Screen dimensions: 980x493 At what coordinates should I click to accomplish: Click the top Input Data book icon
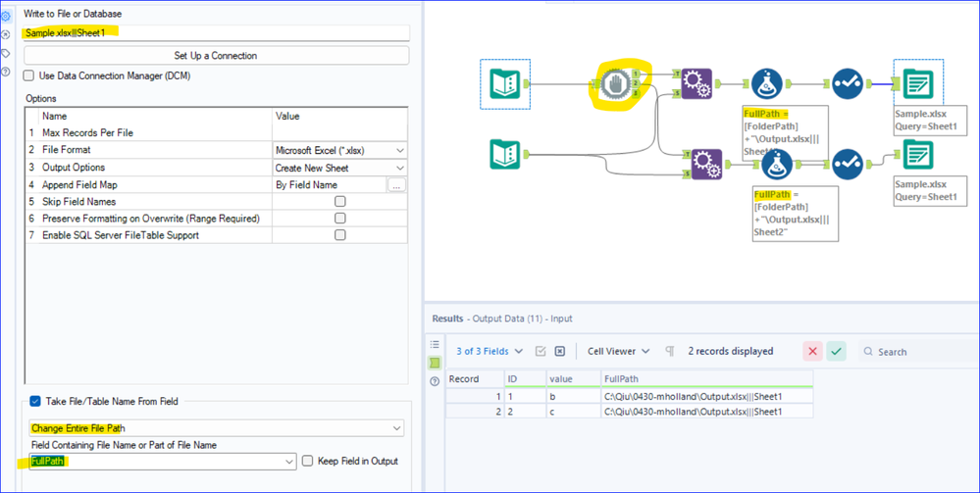pyautogui.click(x=505, y=84)
